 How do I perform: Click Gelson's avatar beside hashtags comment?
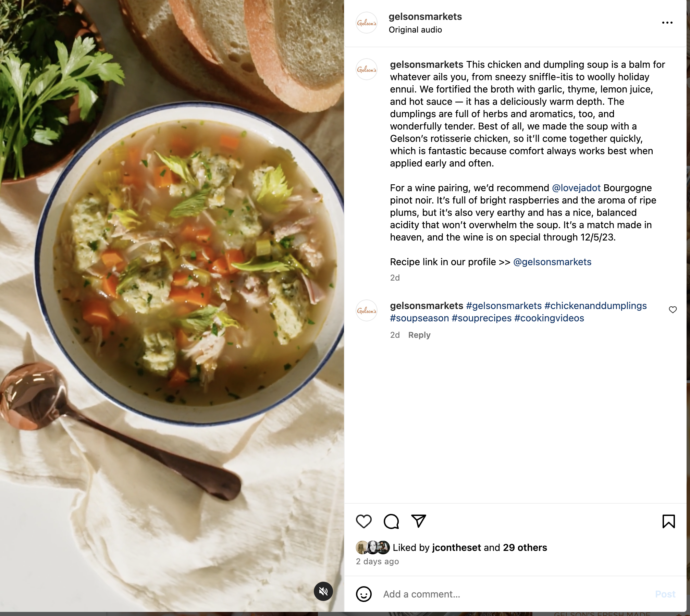(x=367, y=310)
